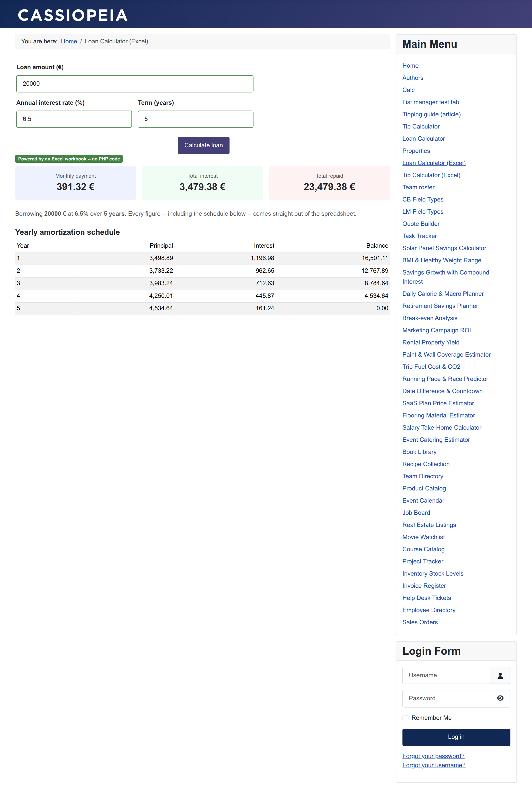
Task: Open Date Difference & Countdown link
Action: click(x=442, y=391)
